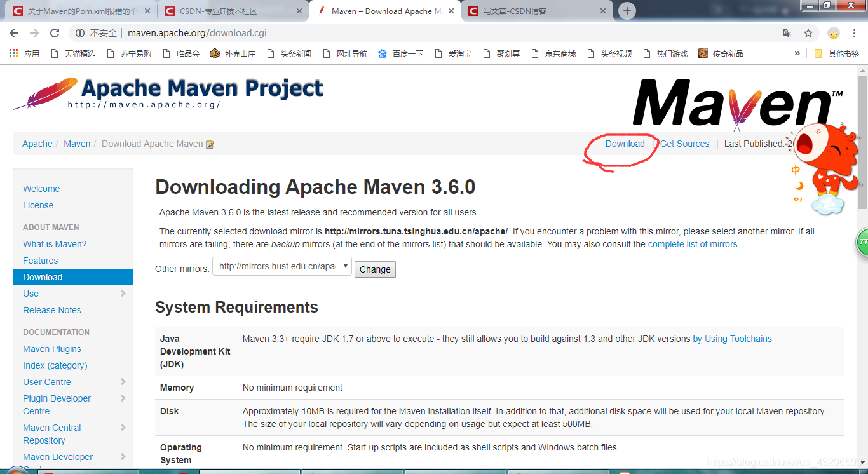
Task: Go back with the browser back arrow
Action: (x=14, y=33)
